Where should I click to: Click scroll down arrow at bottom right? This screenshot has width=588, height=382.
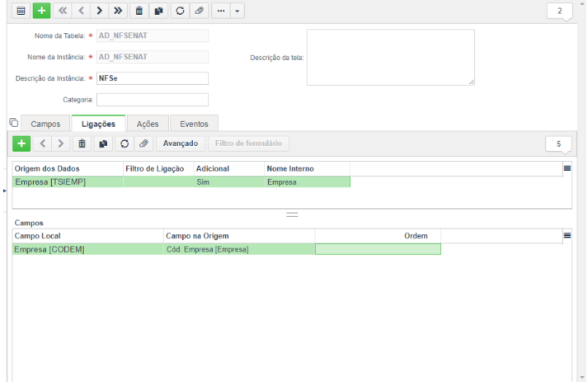(582, 378)
